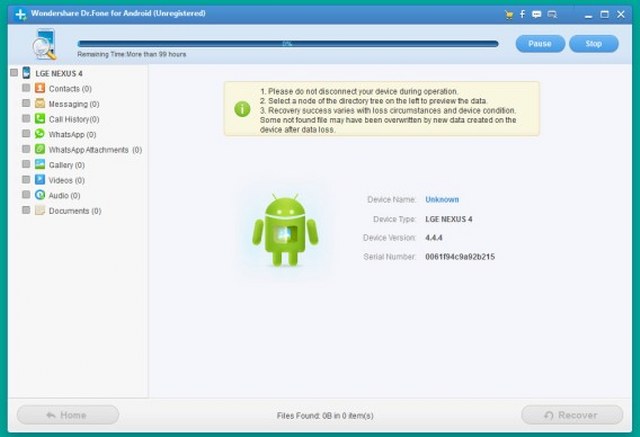Select the Videos (0) tree label
Screen dimensions: 640x437
[x=67, y=180]
